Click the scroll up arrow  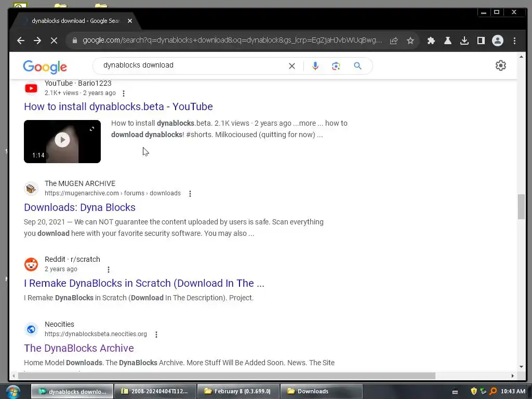(x=521, y=57)
